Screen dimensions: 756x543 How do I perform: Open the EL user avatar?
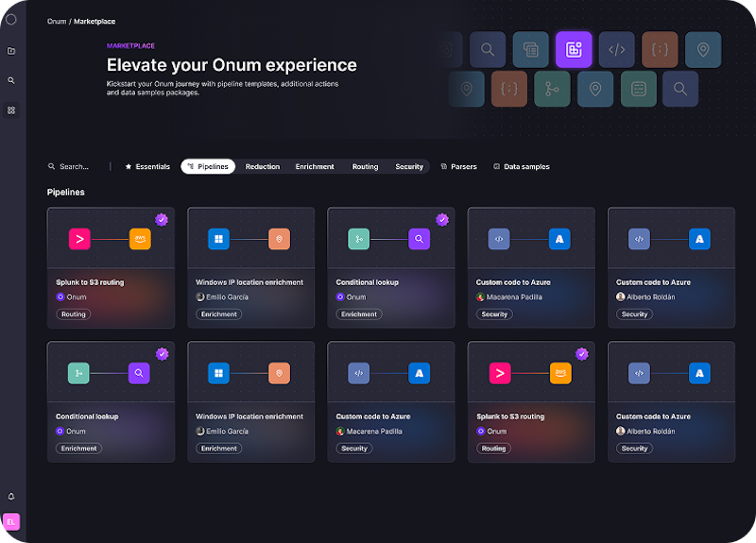(x=11, y=522)
